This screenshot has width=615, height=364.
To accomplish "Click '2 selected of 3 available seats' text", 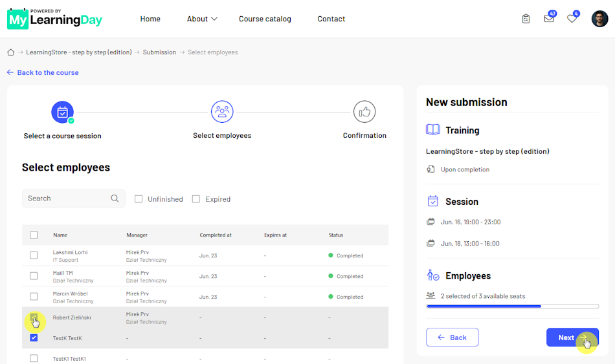I will [483, 296].
